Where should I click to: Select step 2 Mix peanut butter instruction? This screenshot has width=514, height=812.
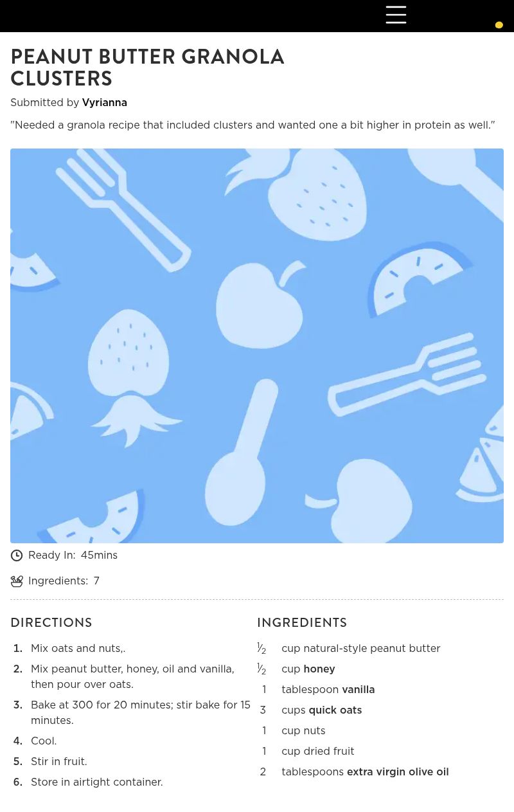[132, 677]
